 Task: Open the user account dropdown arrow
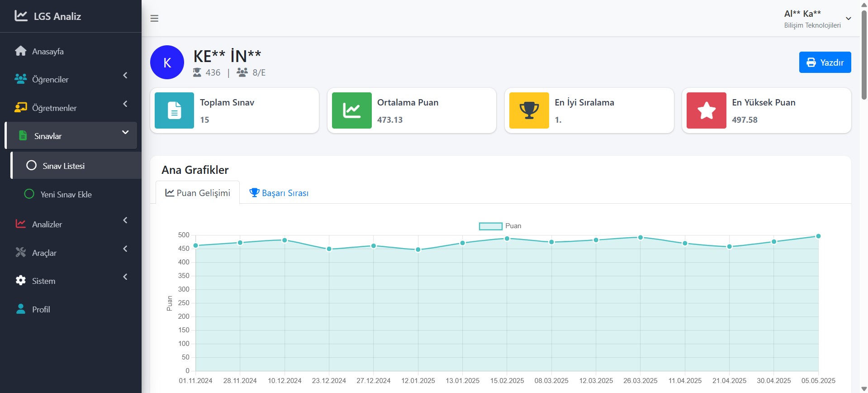tap(849, 19)
